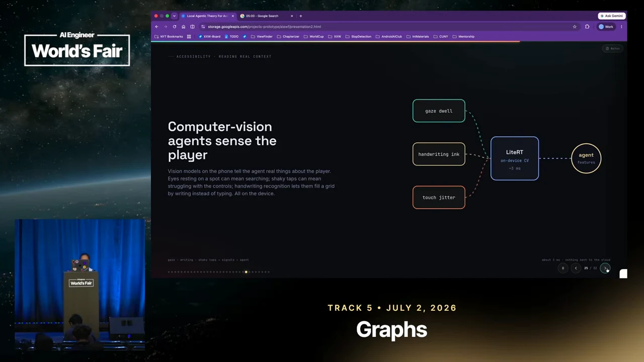Screen dimensions: 644x362
Task: Open a new browser tab
Action: coord(301,16)
